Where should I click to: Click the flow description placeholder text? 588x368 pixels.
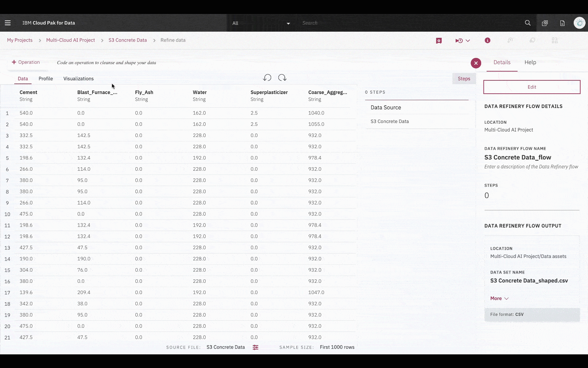click(x=531, y=167)
